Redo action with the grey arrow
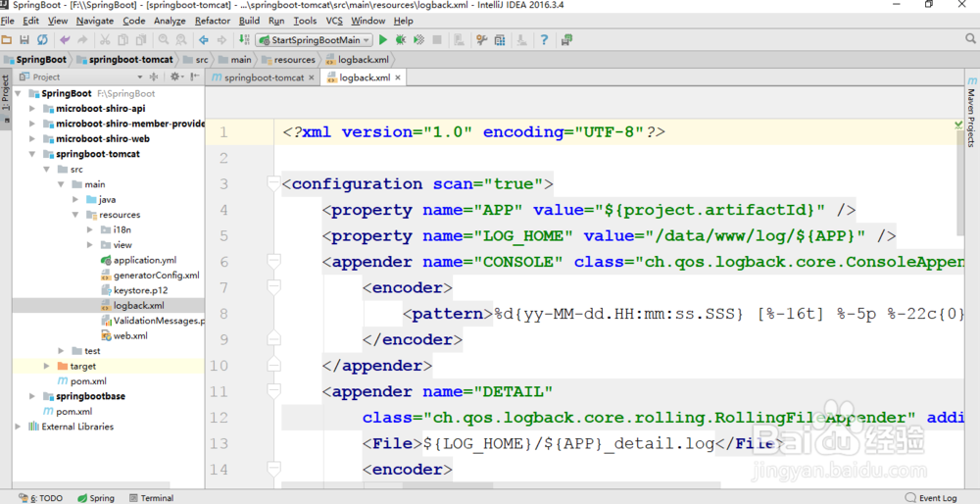The width and height of the screenshot is (980, 504). (x=82, y=40)
